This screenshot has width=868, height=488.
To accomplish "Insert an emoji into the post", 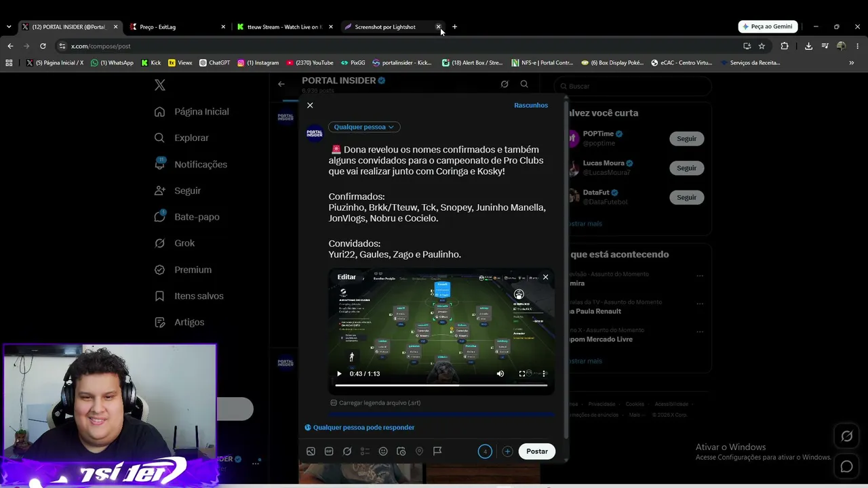I will pyautogui.click(x=383, y=451).
